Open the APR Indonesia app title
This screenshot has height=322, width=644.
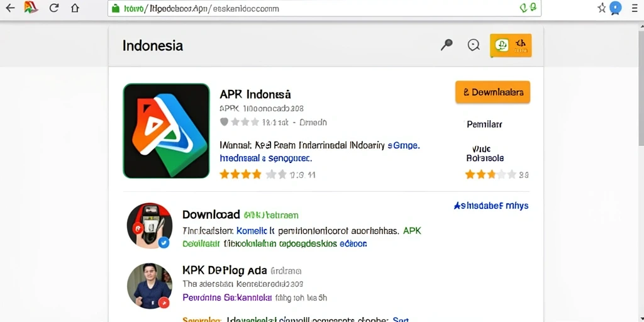click(255, 94)
